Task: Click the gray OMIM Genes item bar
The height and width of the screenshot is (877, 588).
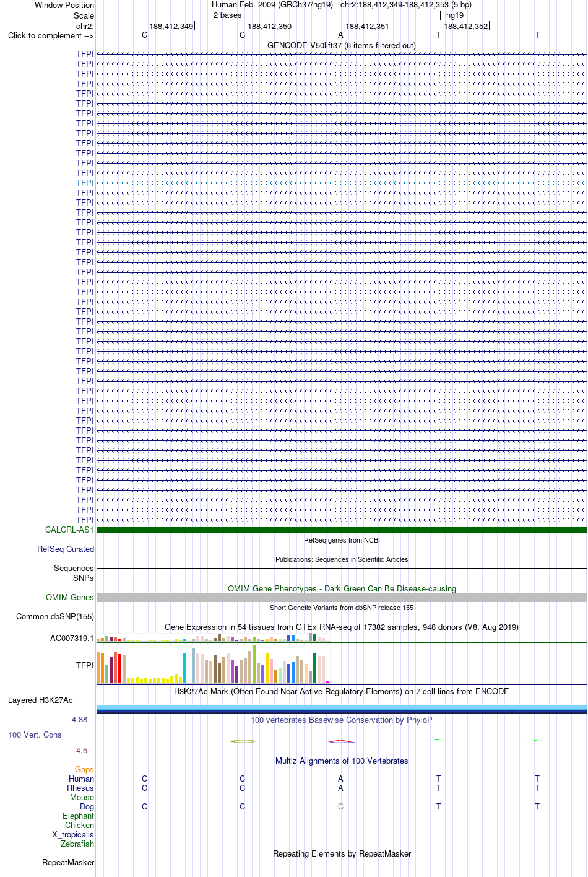Action: (342, 597)
